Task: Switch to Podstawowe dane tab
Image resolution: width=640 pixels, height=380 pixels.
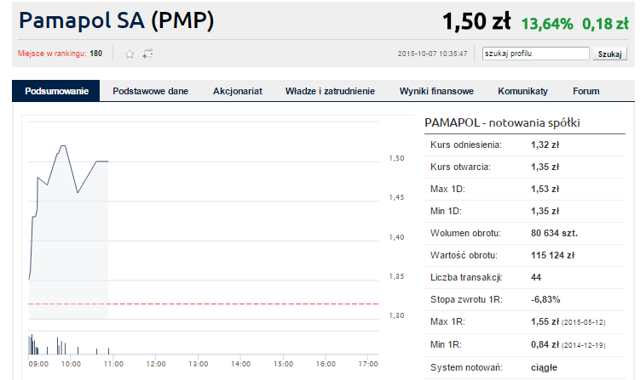Action: (x=150, y=91)
